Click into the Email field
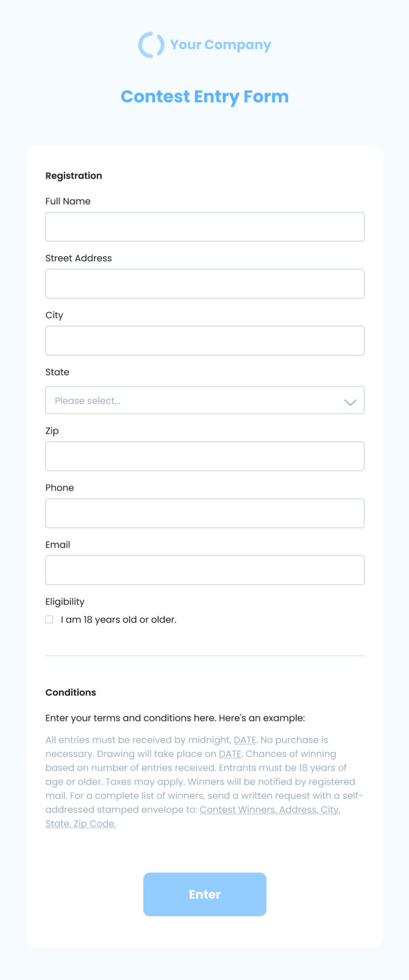 [x=205, y=570]
